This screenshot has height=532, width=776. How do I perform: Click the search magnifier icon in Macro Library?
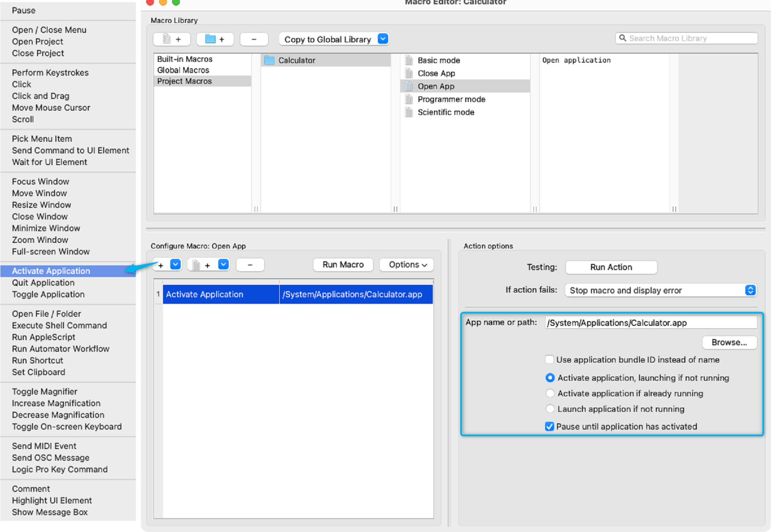[623, 38]
